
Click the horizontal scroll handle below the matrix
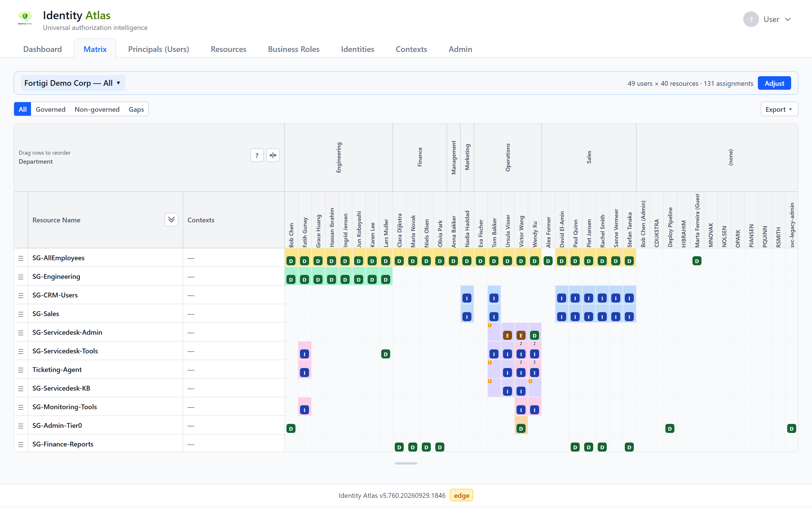coord(406,463)
